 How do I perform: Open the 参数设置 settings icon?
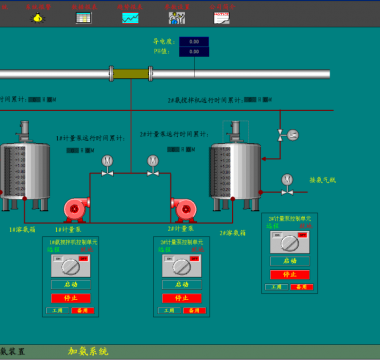[177, 18]
